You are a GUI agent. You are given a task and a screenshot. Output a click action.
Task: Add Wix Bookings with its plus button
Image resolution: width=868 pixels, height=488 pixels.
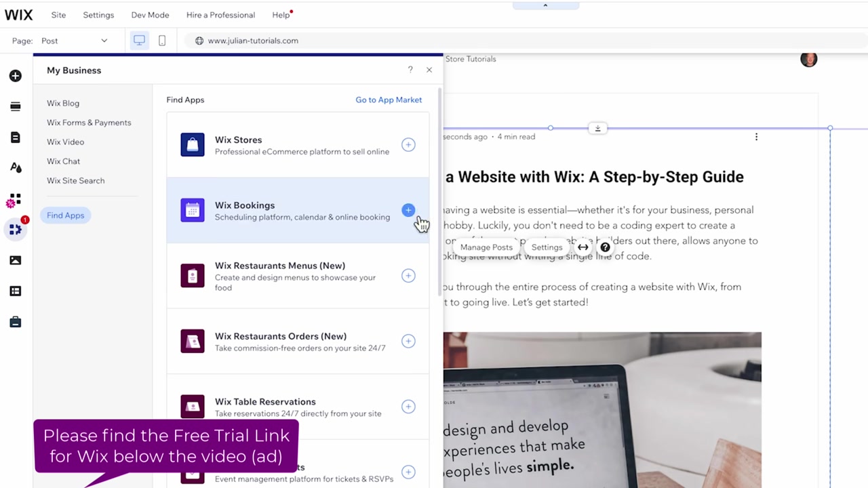coord(408,210)
